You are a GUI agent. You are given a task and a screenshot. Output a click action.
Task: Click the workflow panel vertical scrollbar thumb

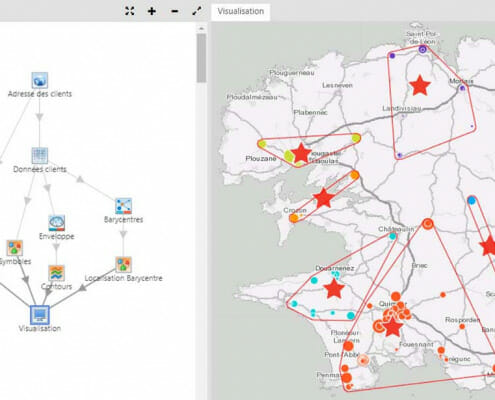pos(201,58)
